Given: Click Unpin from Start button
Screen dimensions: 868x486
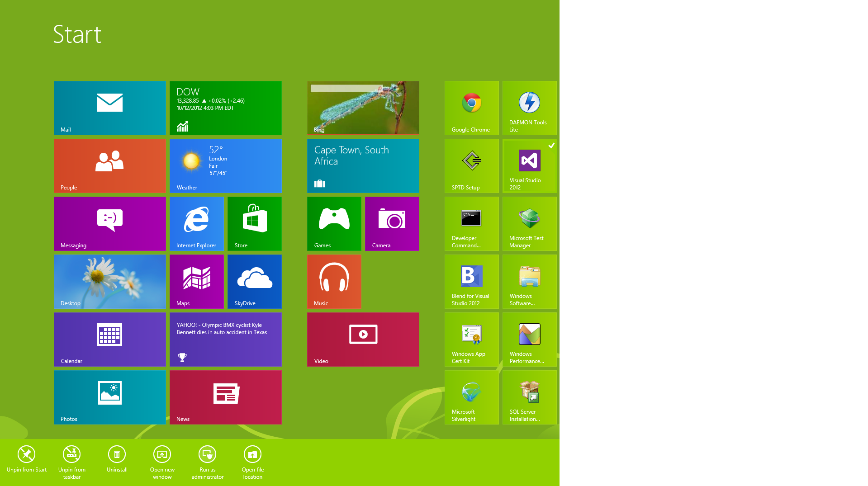Looking at the screenshot, I should point(27,459).
